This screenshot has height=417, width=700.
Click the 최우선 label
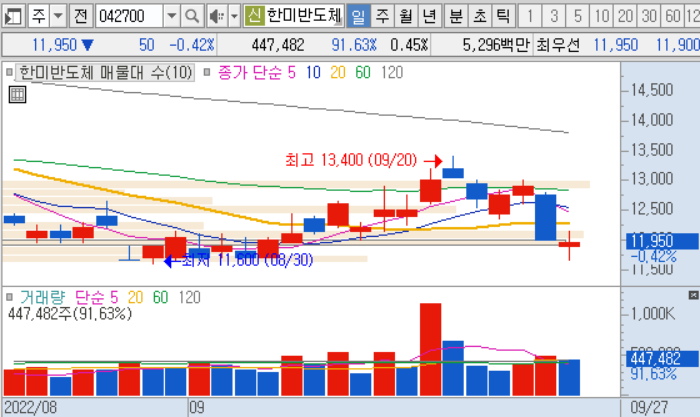coord(558,45)
